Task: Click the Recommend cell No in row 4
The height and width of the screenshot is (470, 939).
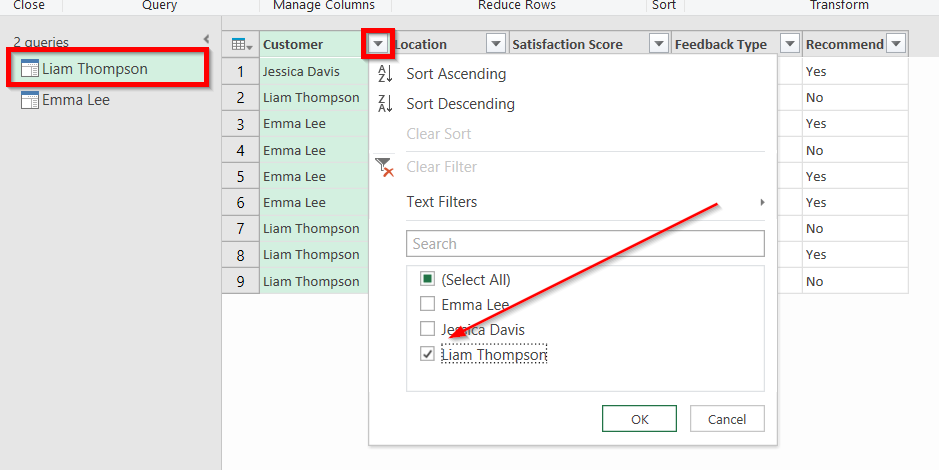Action: point(855,150)
